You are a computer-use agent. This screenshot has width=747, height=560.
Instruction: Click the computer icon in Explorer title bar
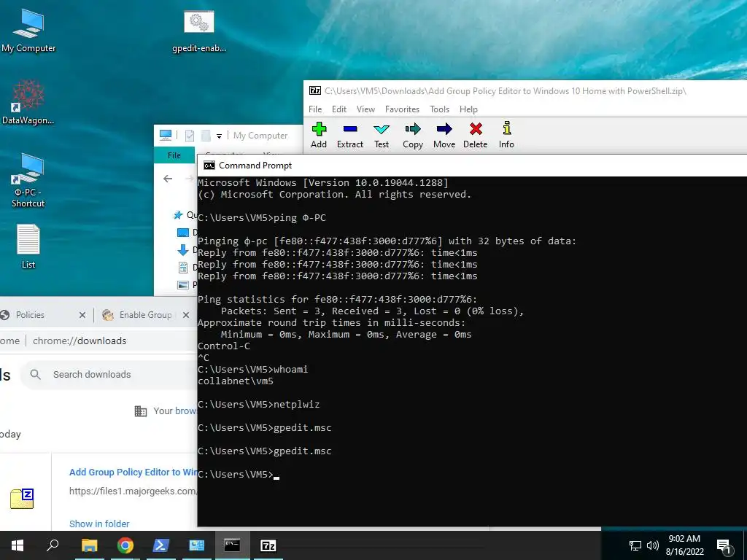166,135
